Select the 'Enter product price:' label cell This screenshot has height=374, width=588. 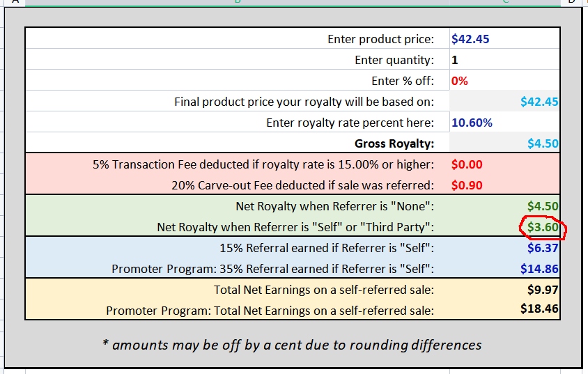tap(238, 38)
